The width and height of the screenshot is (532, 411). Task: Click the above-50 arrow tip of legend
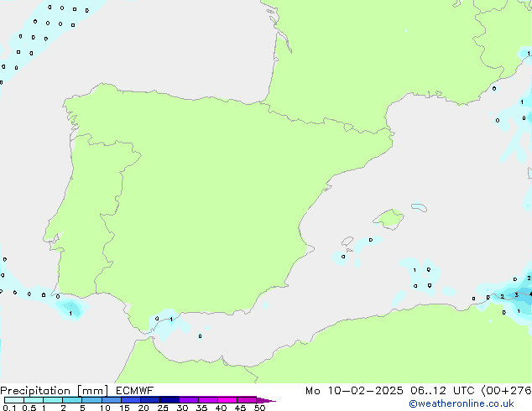(266, 400)
